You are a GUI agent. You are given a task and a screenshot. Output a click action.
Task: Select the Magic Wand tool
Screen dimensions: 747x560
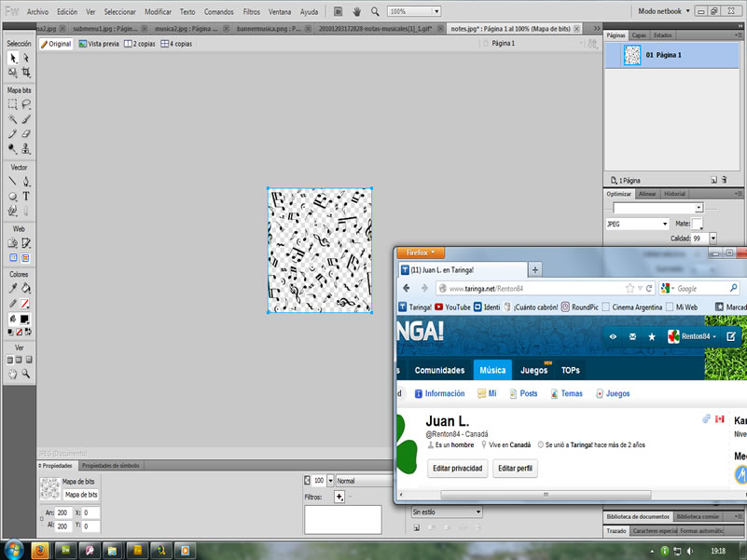point(12,119)
